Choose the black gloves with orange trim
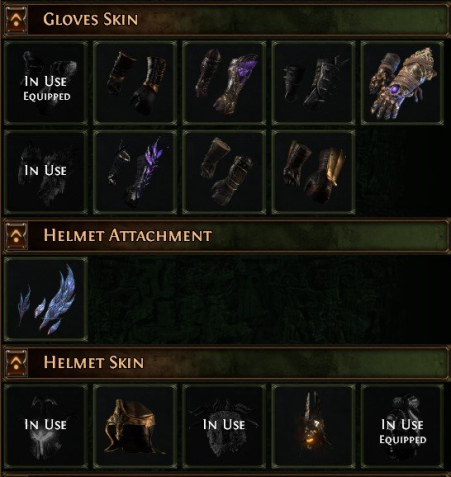The image size is (451, 477). [135, 83]
